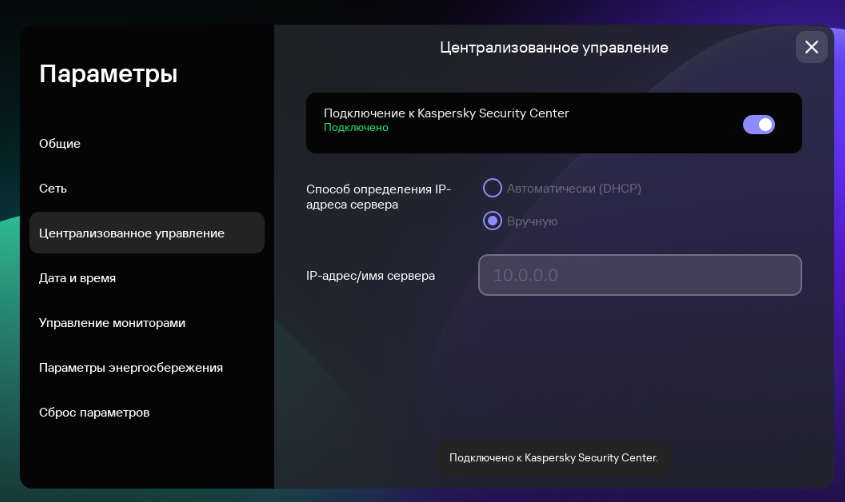Click the Централизованное управление page title at top
The height and width of the screenshot is (502, 845).
[554, 47]
